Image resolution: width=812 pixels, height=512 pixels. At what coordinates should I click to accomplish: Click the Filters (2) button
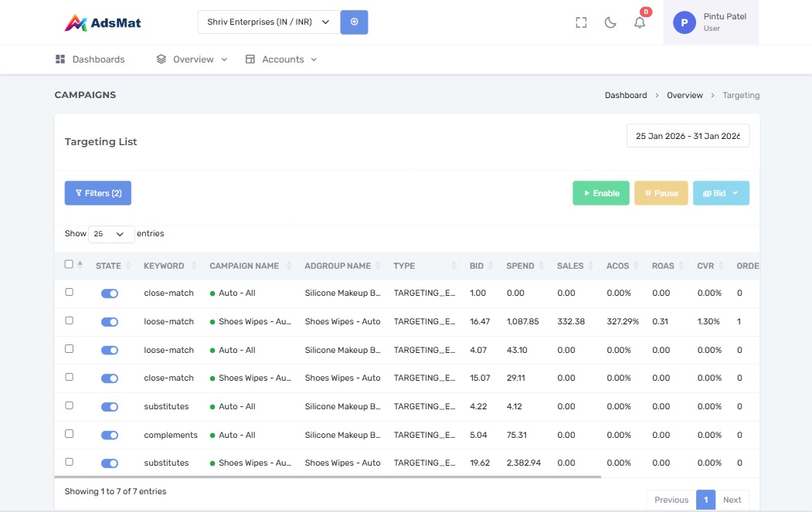point(98,193)
